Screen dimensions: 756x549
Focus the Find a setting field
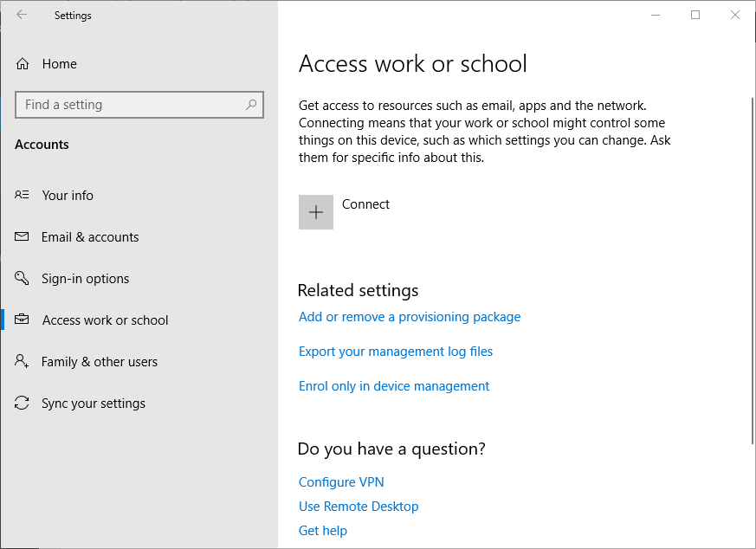139,105
